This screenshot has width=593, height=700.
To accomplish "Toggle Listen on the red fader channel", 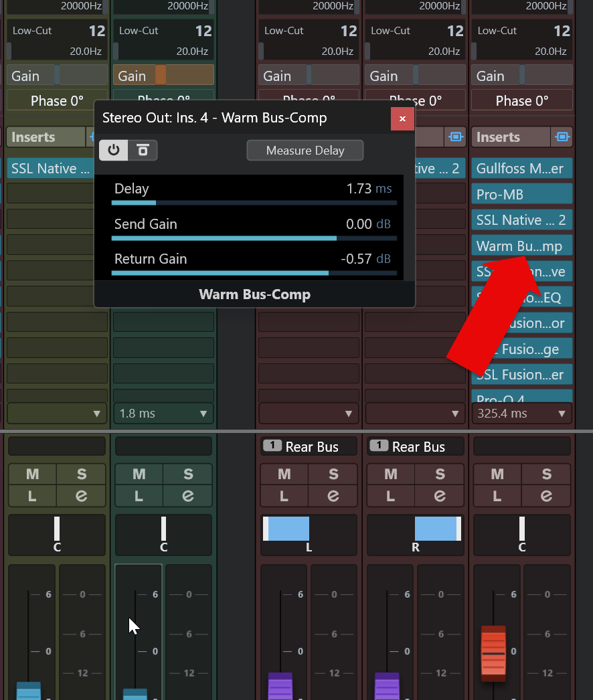I will coord(497,495).
